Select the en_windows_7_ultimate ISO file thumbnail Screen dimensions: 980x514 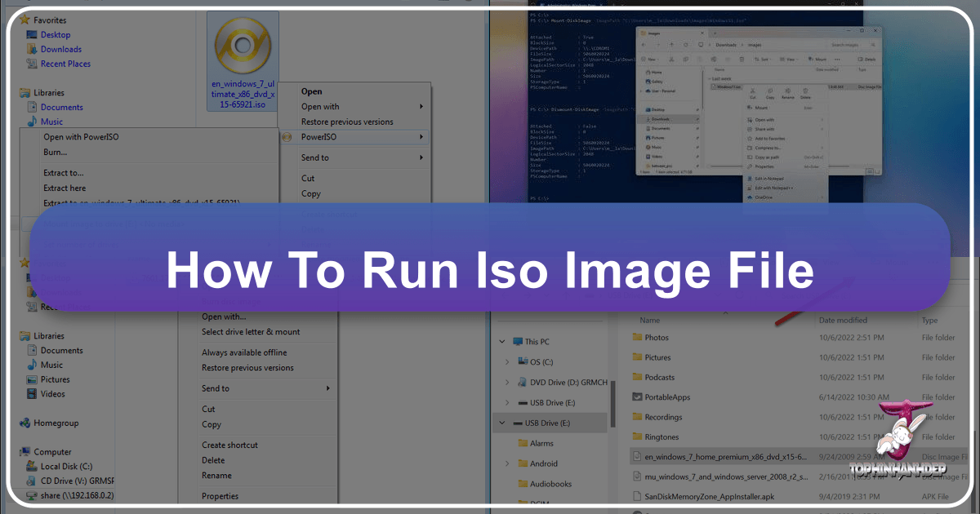tap(242, 45)
